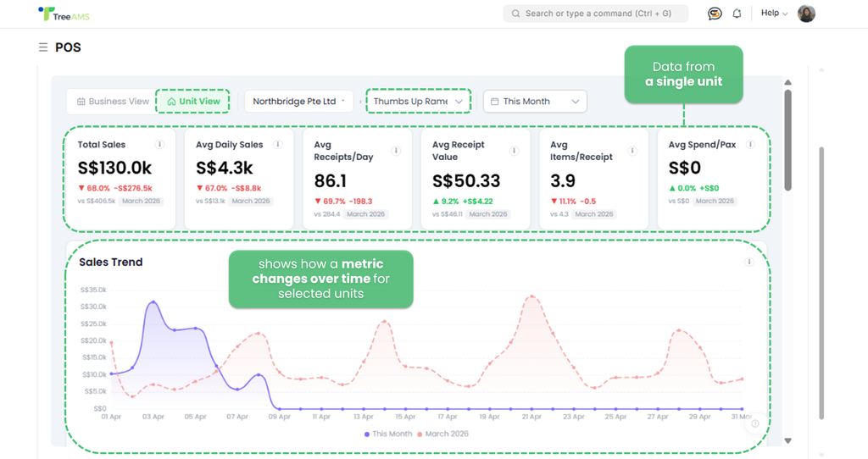This screenshot has height=459, width=868.
Task: Show info for Avg Spend/Pax
Action: point(751,145)
